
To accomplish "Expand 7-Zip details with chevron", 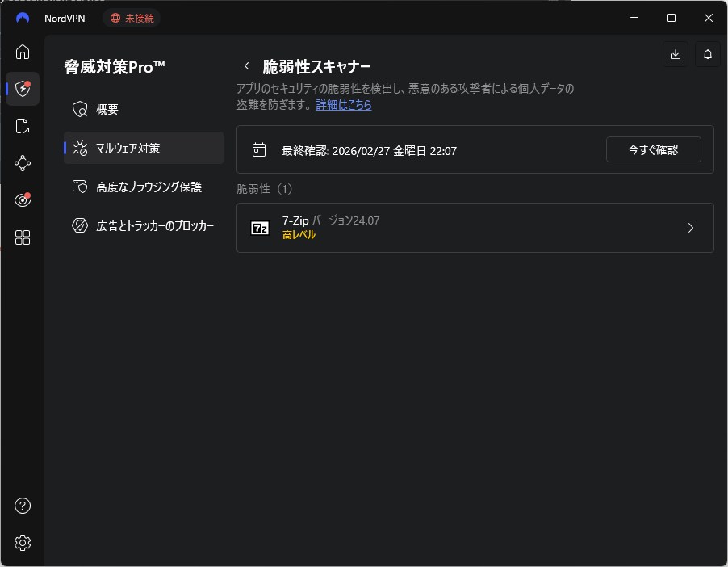I will 690,228.
